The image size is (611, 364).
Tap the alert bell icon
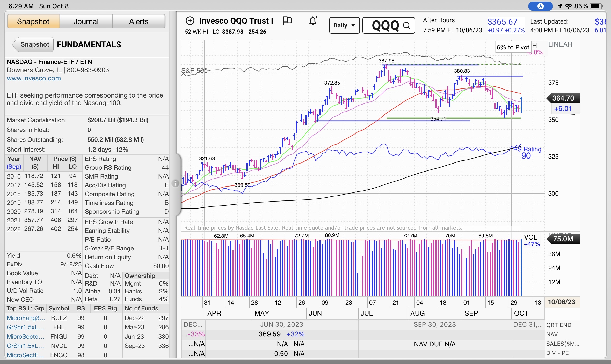pyautogui.click(x=313, y=20)
